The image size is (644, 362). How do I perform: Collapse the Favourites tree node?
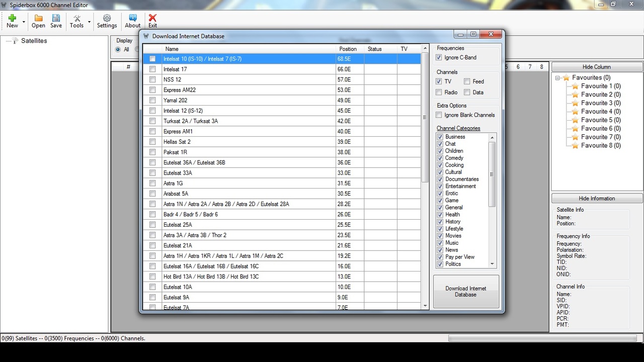557,78
